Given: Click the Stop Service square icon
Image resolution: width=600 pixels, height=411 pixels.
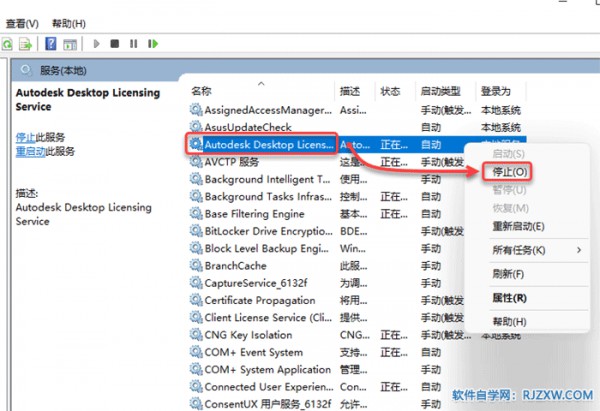Looking at the screenshot, I should coord(114,44).
